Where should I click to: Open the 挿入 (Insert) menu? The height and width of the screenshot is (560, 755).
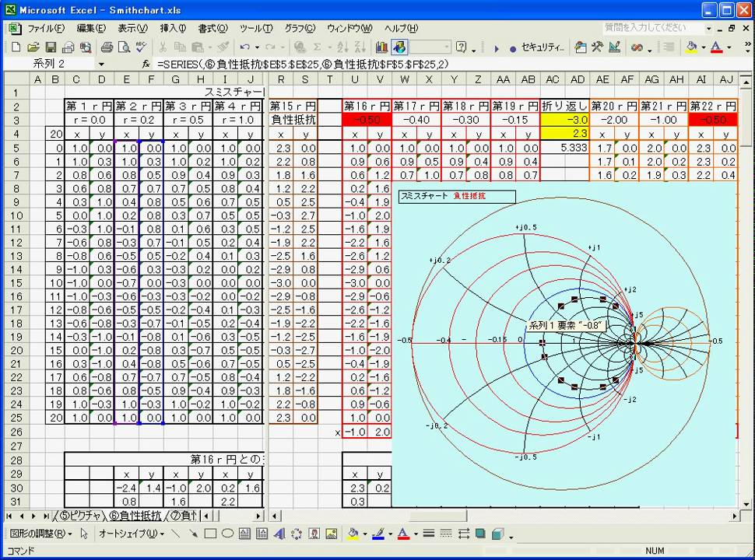(x=173, y=28)
